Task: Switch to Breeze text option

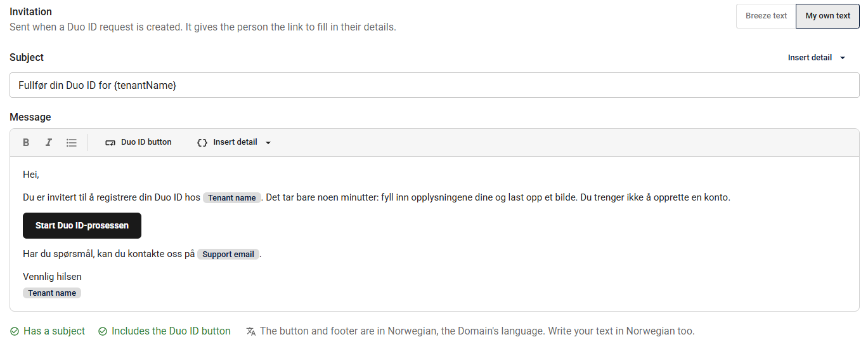Action: click(766, 16)
